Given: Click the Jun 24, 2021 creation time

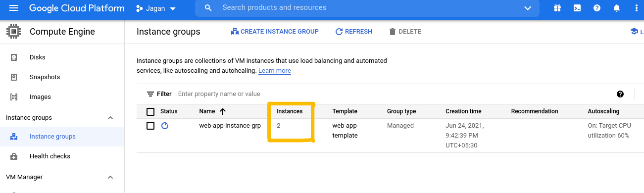Looking at the screenshot, I should (465, 136).
